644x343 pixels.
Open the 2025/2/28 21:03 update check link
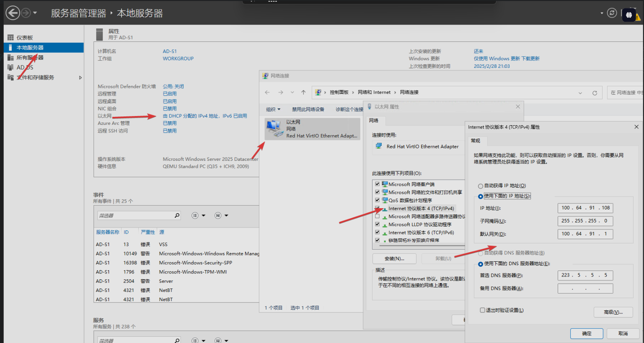point(492,66)
